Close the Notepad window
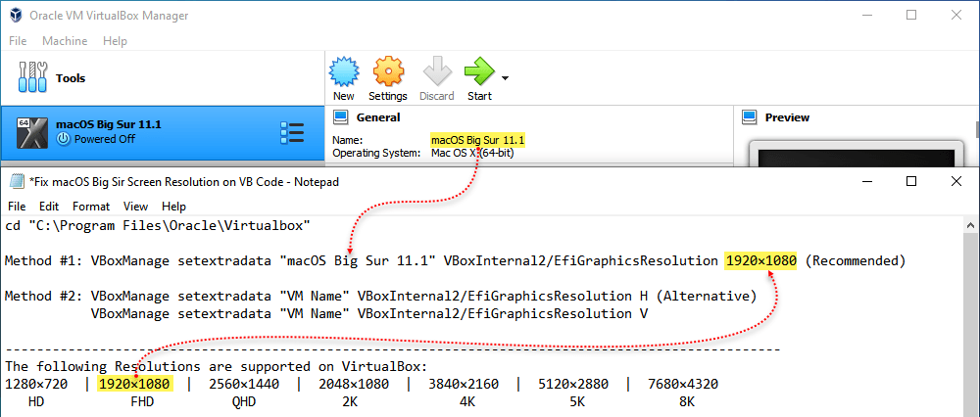 pyautogui.click(x=956, y=182)
